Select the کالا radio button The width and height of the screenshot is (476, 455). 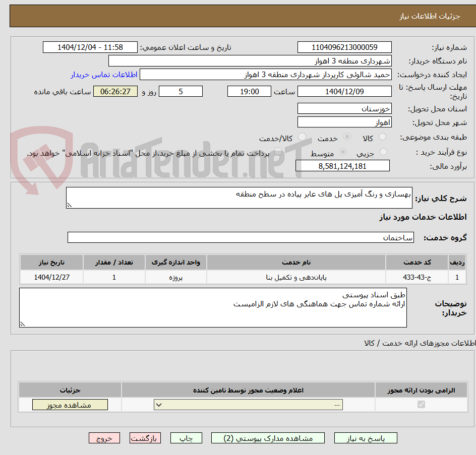pyautogui.click(x=383, y=137)
